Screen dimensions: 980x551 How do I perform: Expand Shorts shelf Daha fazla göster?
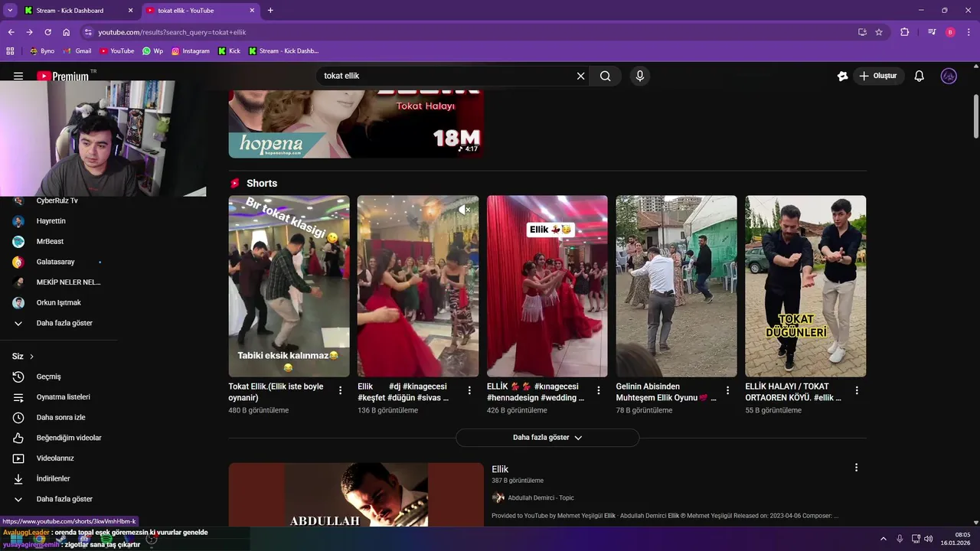[x=547, y=438]
